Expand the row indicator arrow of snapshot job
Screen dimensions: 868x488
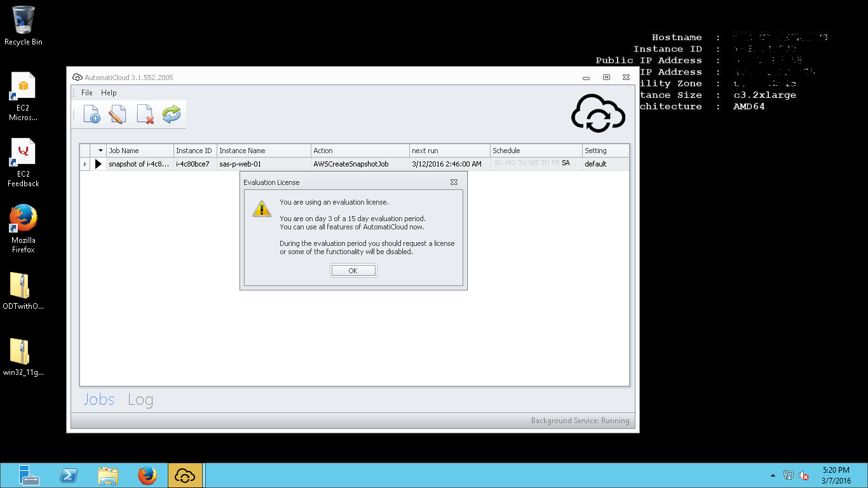point(85,164)
